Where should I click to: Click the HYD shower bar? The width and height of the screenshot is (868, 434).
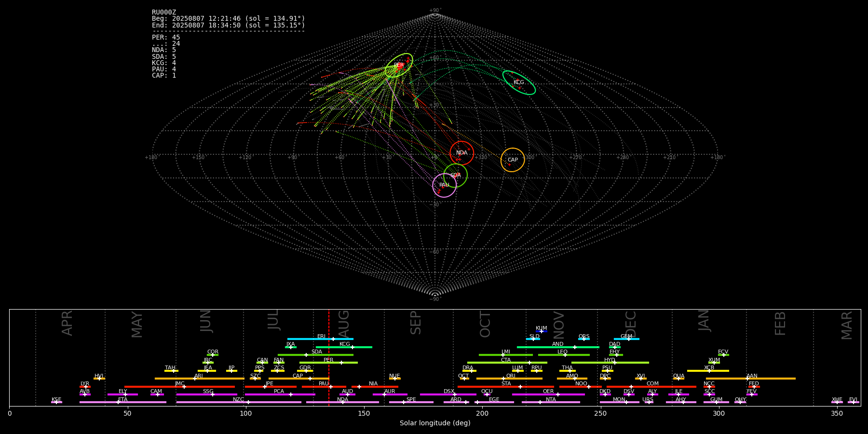coord(610,363)
